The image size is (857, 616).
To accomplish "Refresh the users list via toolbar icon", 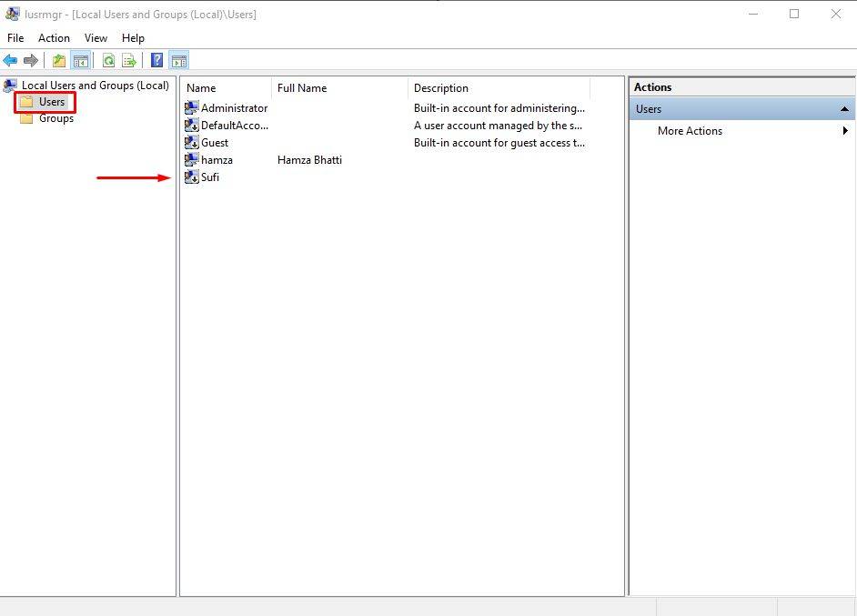I will (x=109, y=60).
